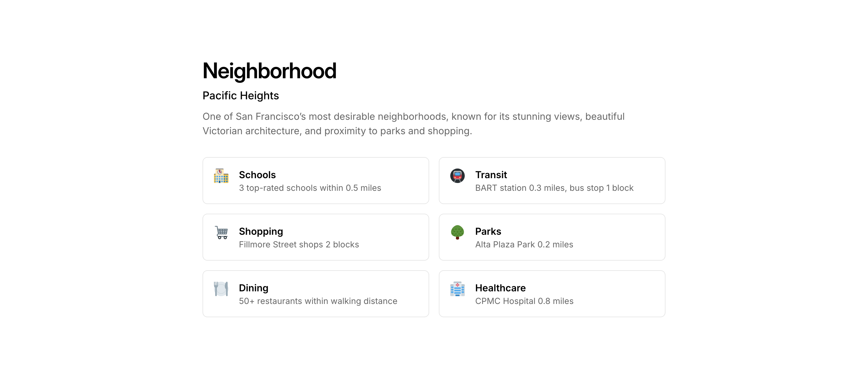Click 'CPMC Hospital 0.8 miles' text
Viewport: 868px width, 375px height.
tap(524, 301)
